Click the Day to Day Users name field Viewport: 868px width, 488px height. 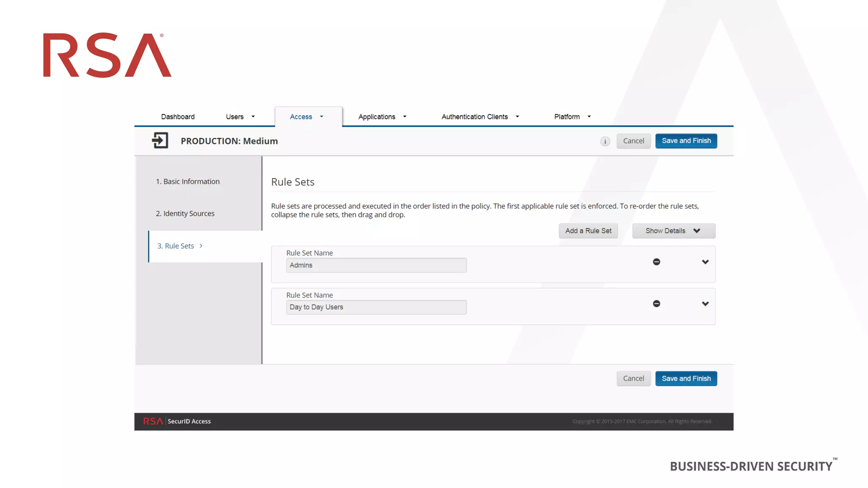[x=376, y=307]
